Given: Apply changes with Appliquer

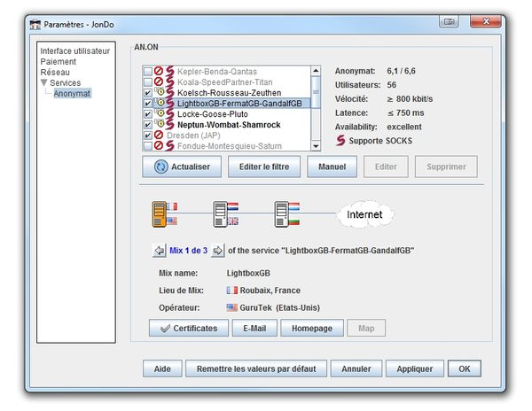Looking at the screenshot, I should click(415, 368).
